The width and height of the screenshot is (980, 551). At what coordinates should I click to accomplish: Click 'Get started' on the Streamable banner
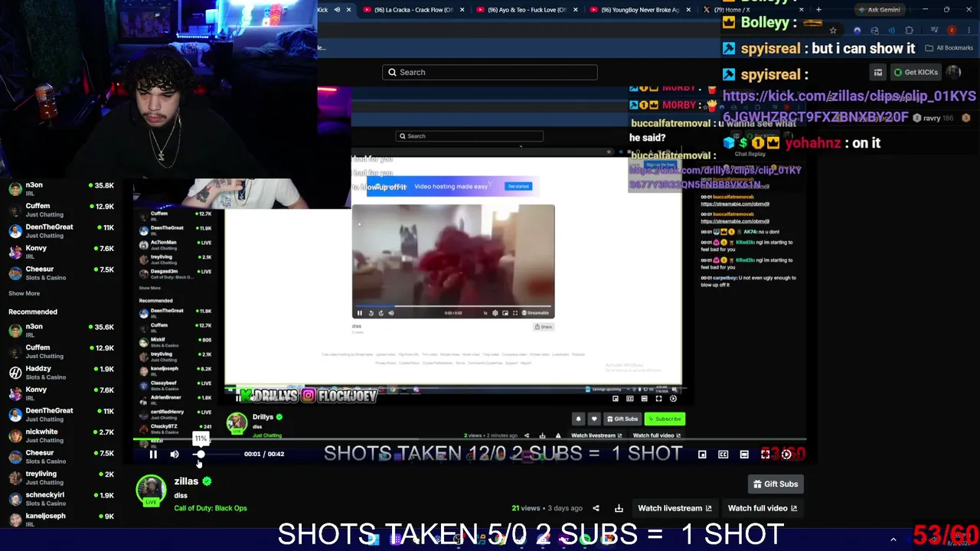coord(518,186)
